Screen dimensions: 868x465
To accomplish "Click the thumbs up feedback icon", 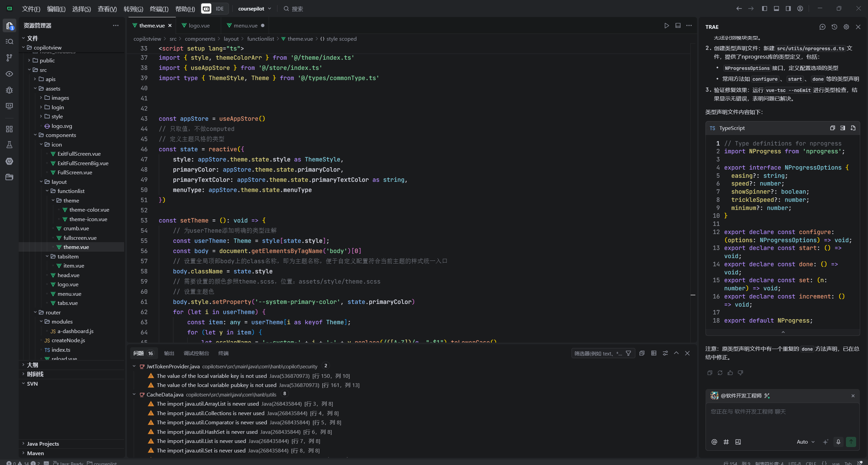I will coord(730,373).
